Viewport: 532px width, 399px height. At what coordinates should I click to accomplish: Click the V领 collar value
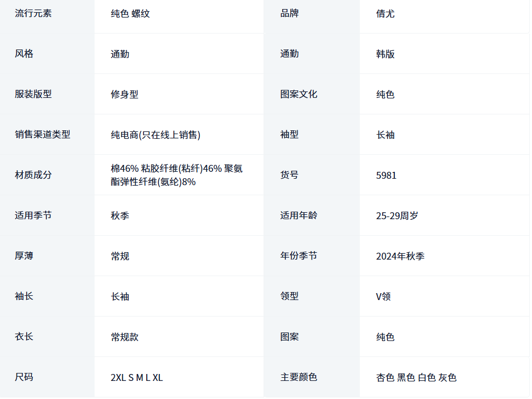383,297
